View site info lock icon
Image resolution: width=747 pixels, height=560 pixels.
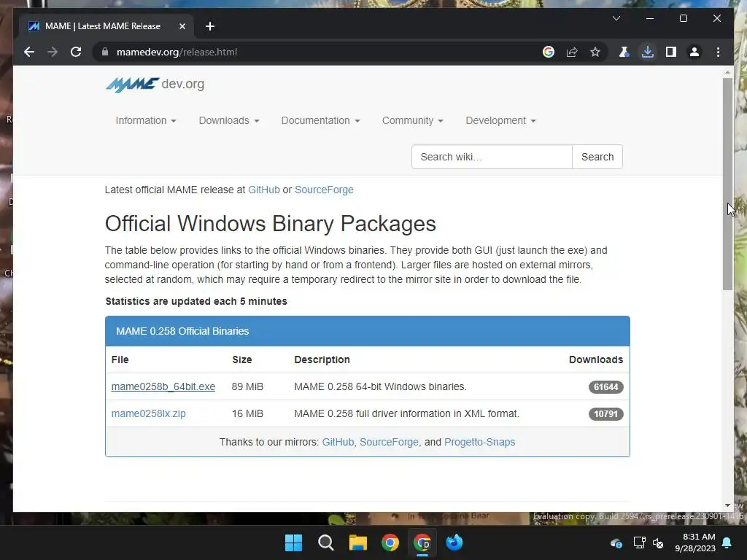(x=105, y=52)
